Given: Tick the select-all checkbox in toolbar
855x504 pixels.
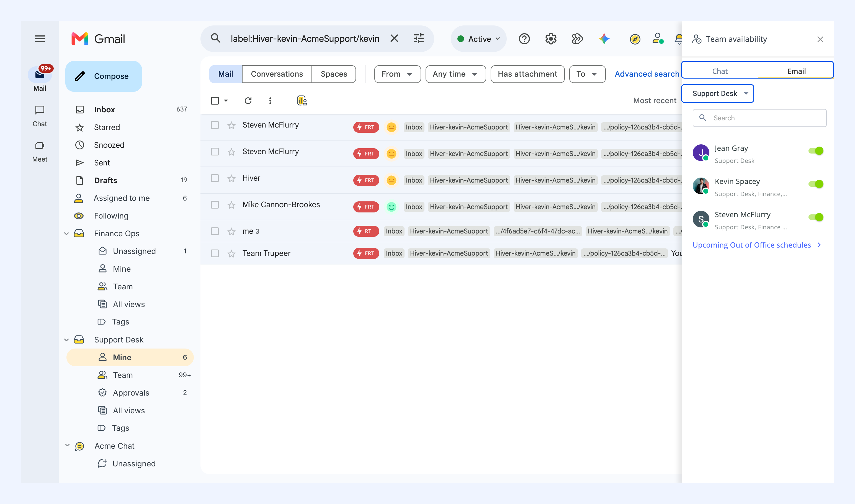Looking at the screenshot, I should coord(215,100).
